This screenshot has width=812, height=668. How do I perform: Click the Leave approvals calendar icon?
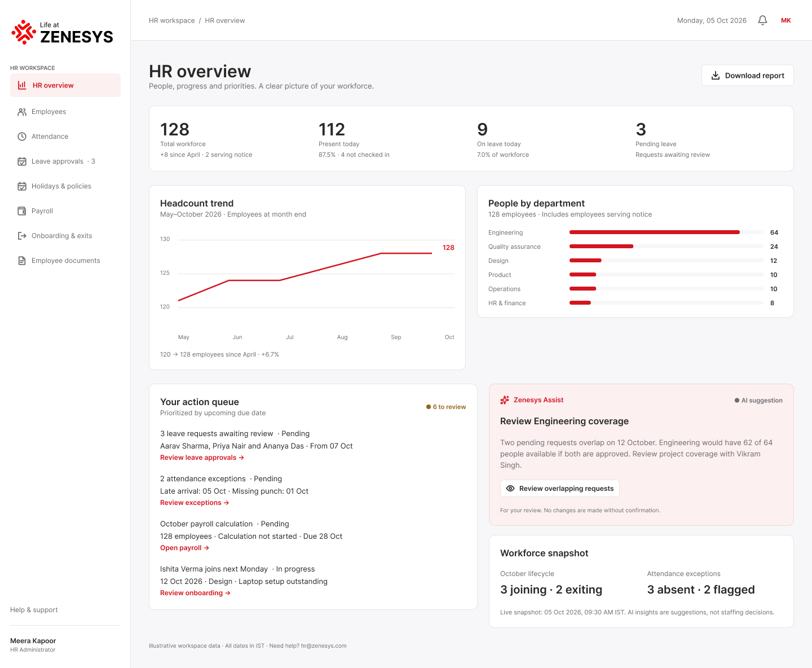coord(22,161)
